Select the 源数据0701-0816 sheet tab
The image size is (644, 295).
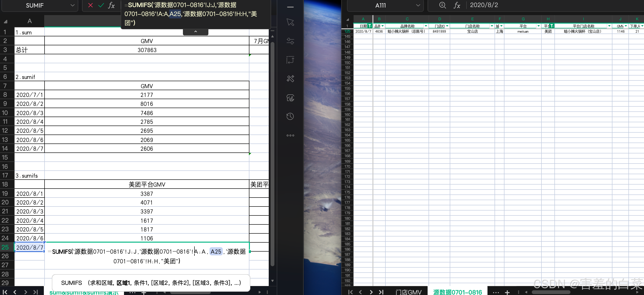coord(457,292)
